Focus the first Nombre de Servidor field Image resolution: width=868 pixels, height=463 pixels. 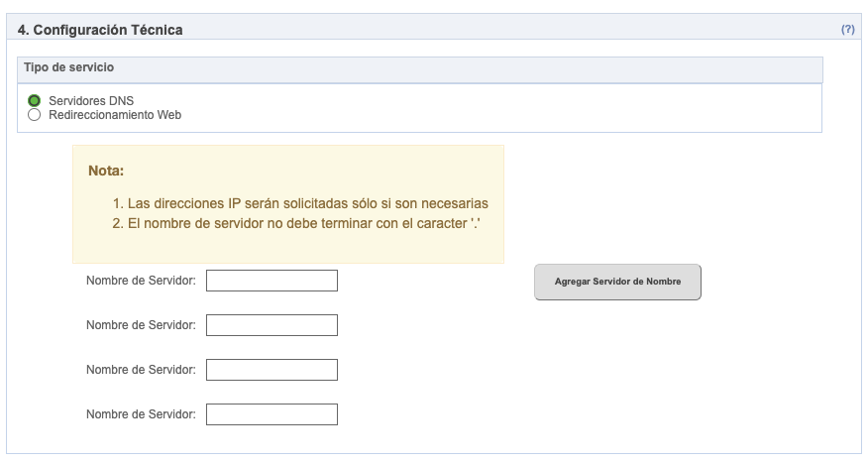[271, 281]
